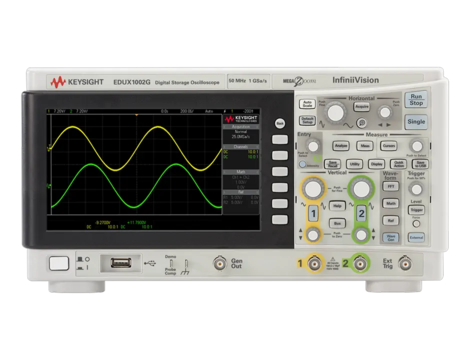Open the Acquire menu key
The height and width of the screenshot is (360, 470).
[x=362, y=107]
